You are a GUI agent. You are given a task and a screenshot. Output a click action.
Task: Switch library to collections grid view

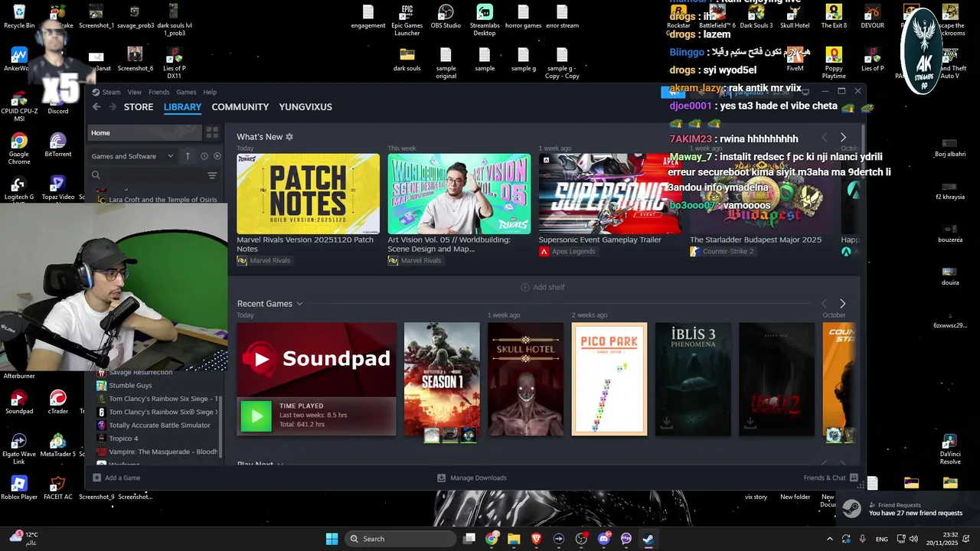tap(212, 132)
